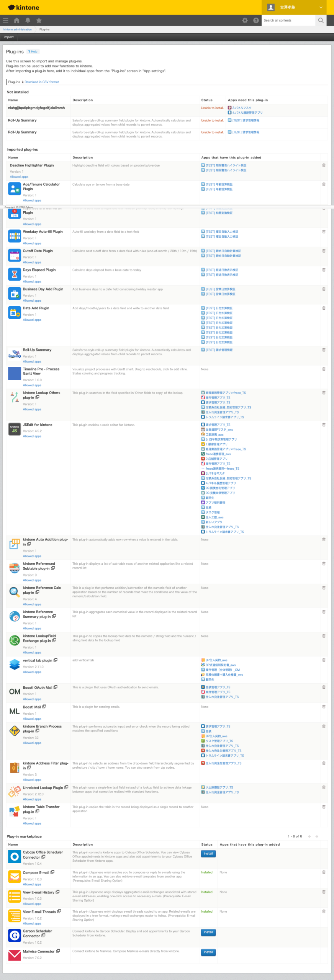Open the favorites star icon
The image size is (334, 980).
39,20
